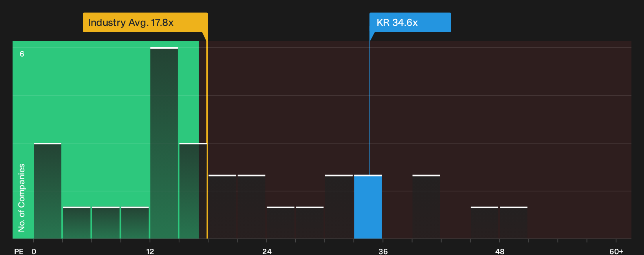
Task: Click the '0' x-axis tick label
Action: (x=34, y=251)
